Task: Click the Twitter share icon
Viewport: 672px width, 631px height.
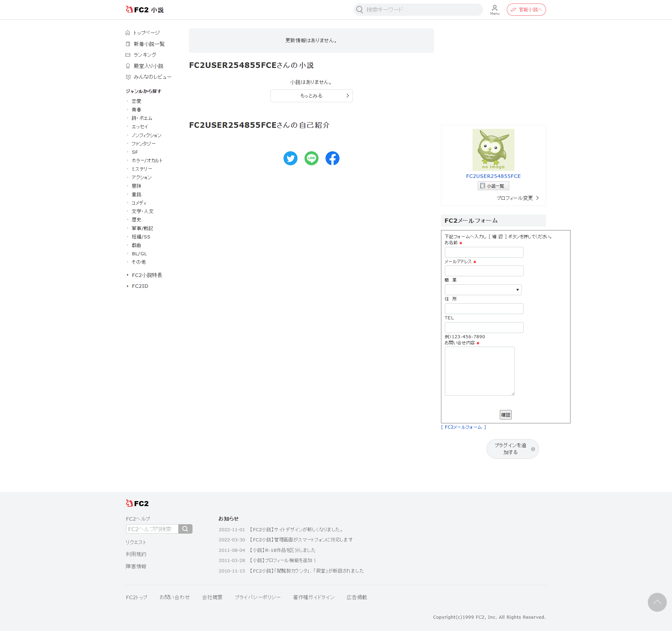Action: pyautogui.click(x=290, y=158)
